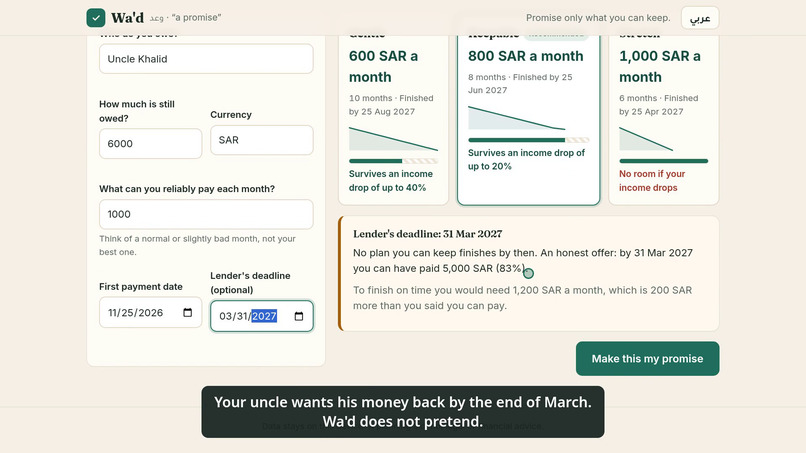Click the 1,000 SAR plan balance chart

[x=646, y=139]
